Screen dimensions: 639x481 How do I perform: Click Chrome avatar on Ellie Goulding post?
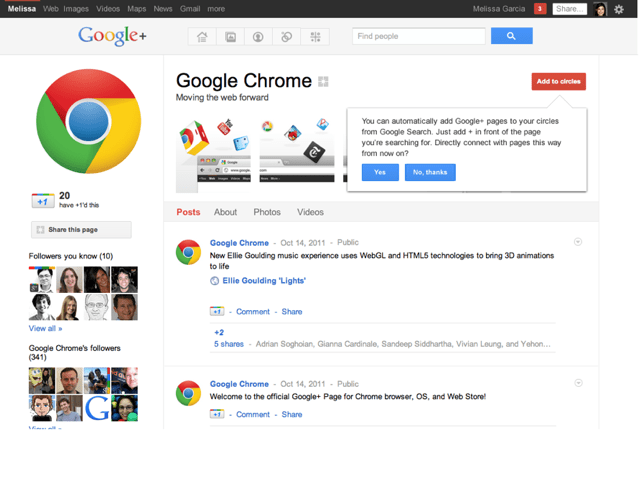point(188,252)
